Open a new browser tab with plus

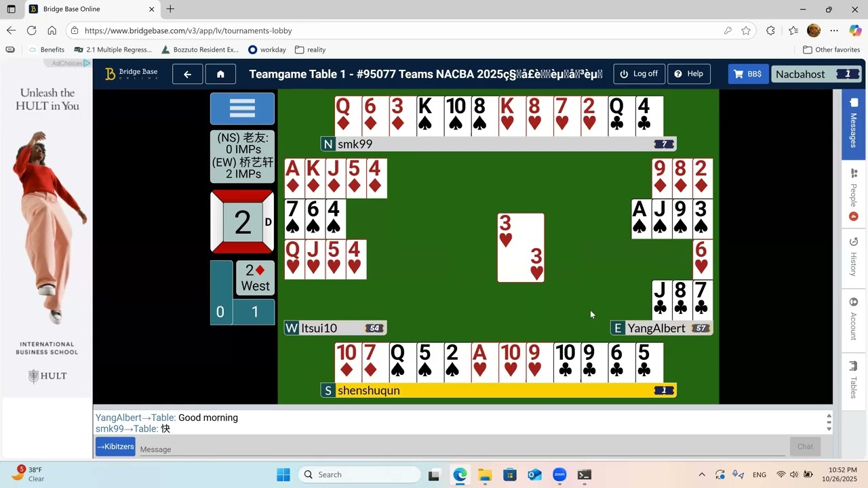170,9
